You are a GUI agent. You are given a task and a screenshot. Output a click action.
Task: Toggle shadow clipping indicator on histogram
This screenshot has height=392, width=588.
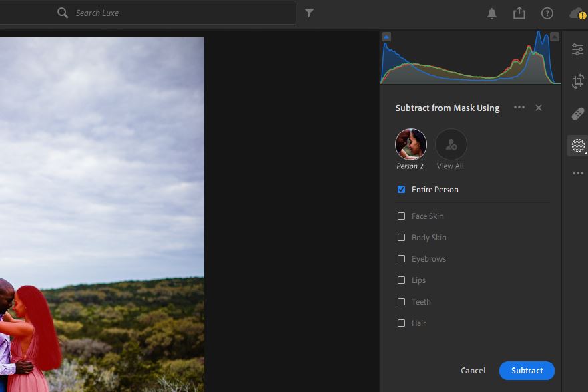pos(386,37)
